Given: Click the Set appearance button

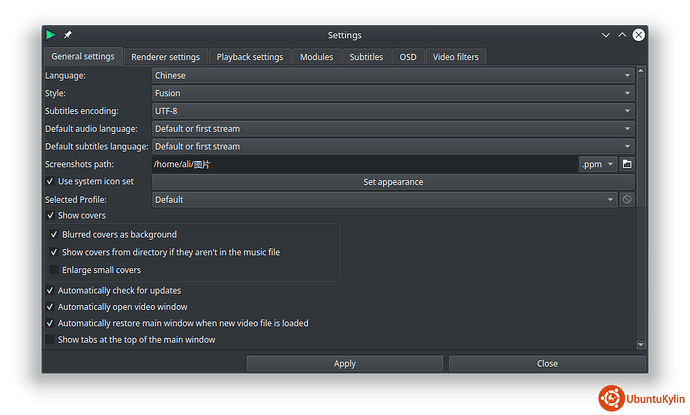Looking at the screenshot, I should coord(393,182).
